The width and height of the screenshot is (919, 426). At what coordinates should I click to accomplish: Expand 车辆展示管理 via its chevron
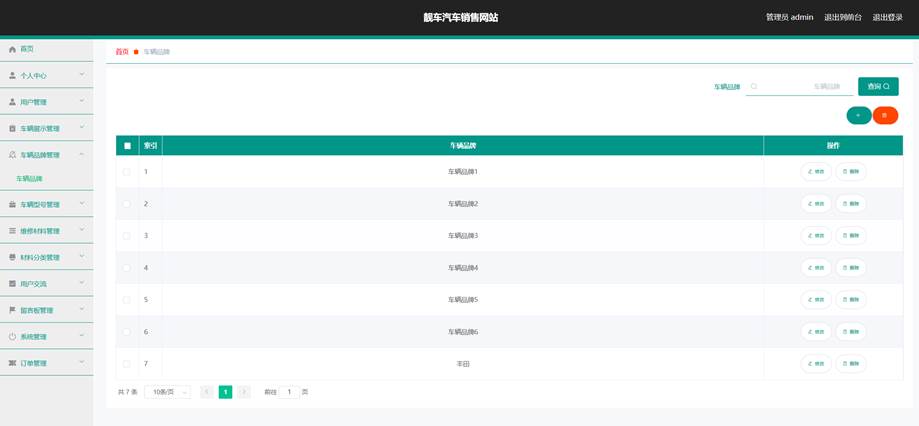(x=82, y=127)
